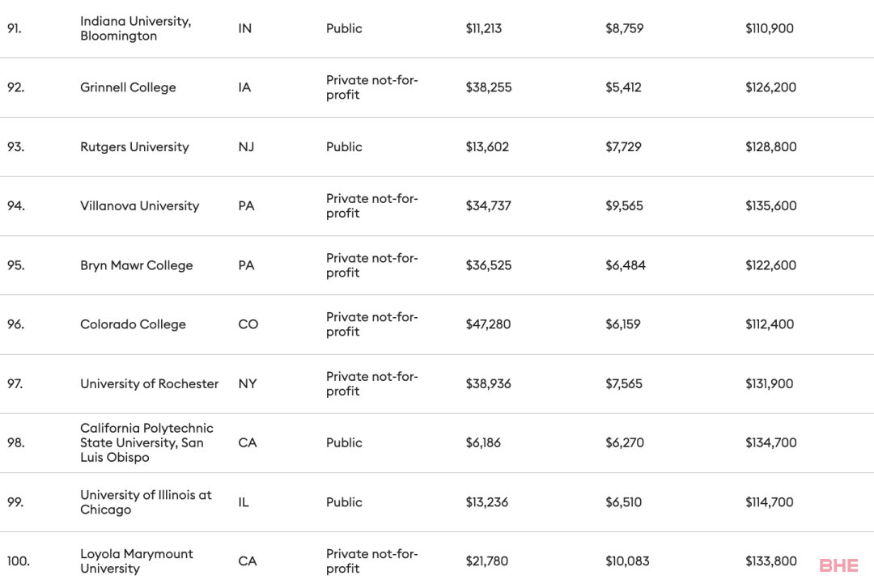Select Loyola Marymount University name
This screenshot has width=874, height=588.
click(137, 561)
